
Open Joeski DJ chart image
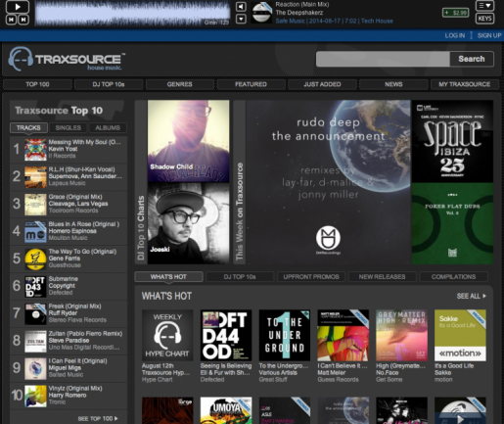pyautogui.click(x=188, y=223)
